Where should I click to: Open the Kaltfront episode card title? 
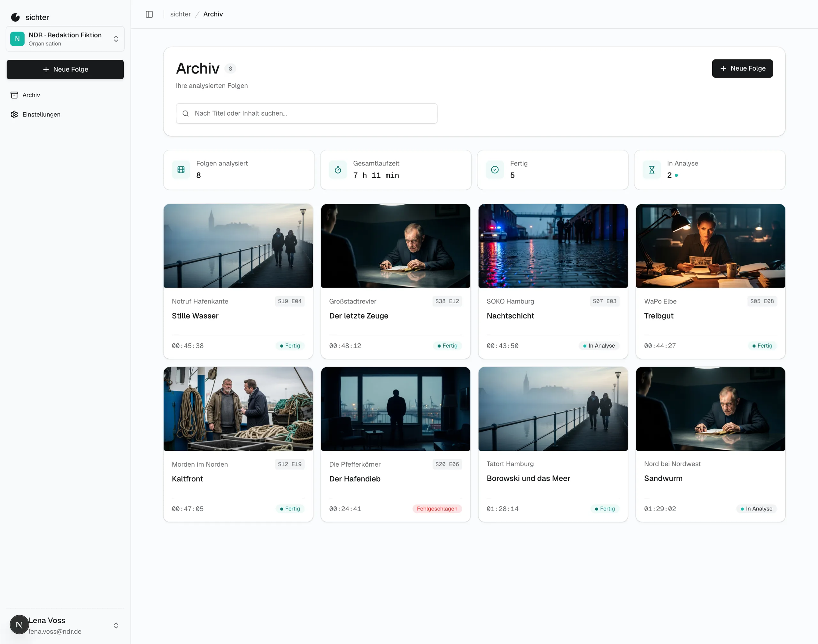pyautogui.click(x=188, y=479)
